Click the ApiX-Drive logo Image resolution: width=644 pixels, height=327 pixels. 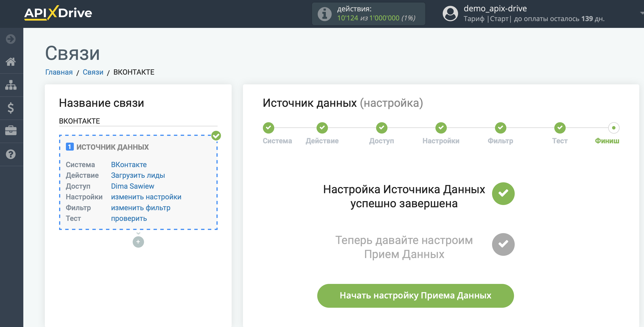58,13
